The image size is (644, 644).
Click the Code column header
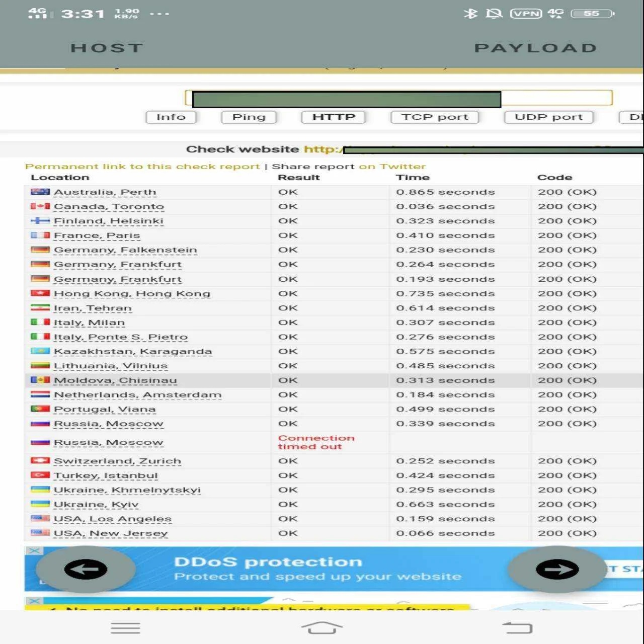point(554,177)
